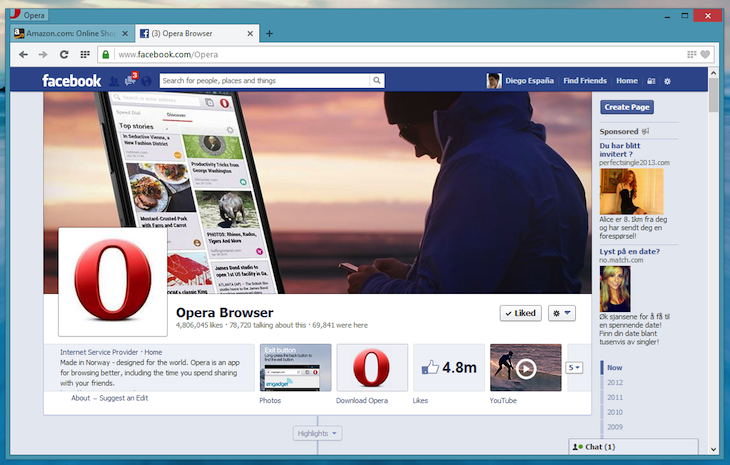
Task: Open the Highlights dropdown
Action: pyautogui.click(x=317, y=433)
